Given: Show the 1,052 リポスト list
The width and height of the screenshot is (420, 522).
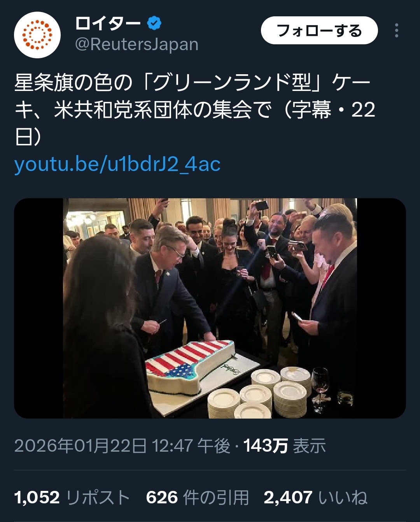Looking at the screenshot, I should coord(72,498).
